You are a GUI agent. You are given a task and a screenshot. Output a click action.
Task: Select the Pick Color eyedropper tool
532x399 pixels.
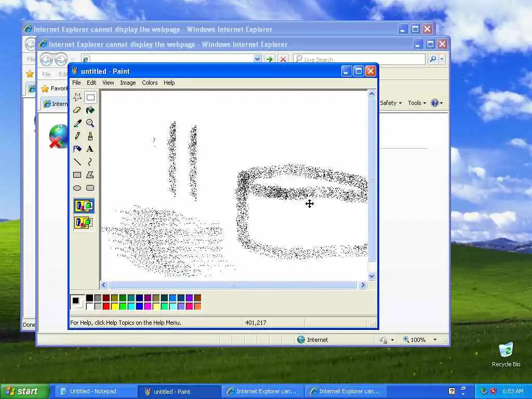pos(77,123)
